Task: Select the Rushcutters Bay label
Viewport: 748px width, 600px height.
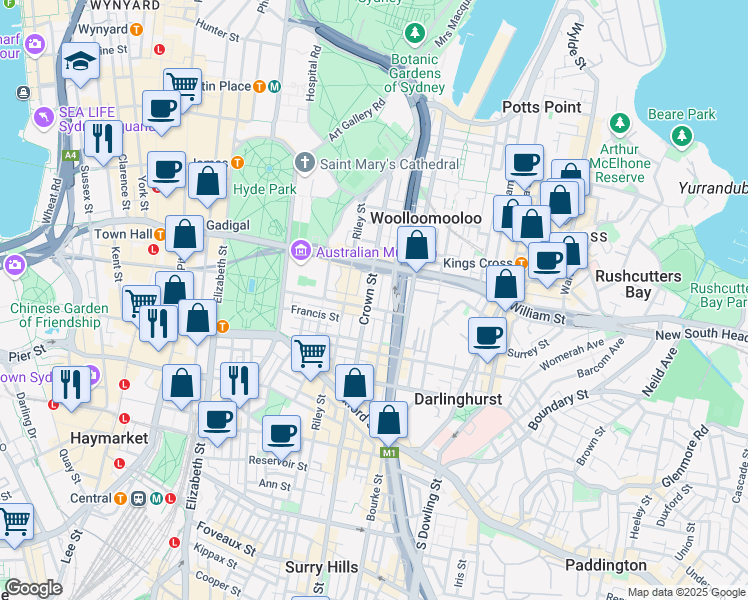Action: point(638,284)
